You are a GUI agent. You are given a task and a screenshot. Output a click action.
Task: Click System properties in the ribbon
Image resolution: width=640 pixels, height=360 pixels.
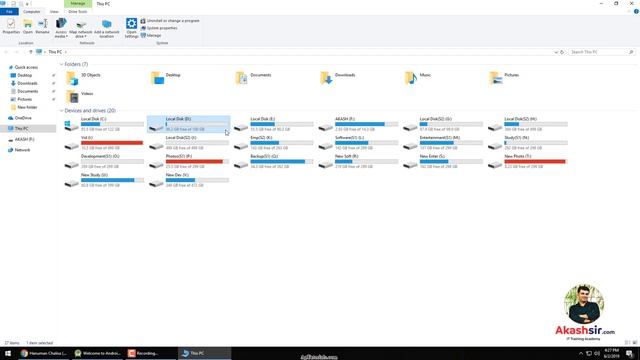click(x=159, y=28)
